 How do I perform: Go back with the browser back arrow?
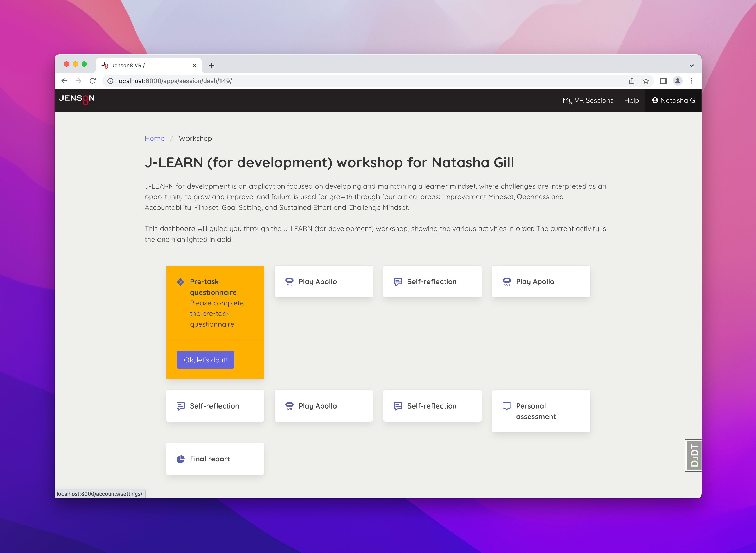point(64,81)
